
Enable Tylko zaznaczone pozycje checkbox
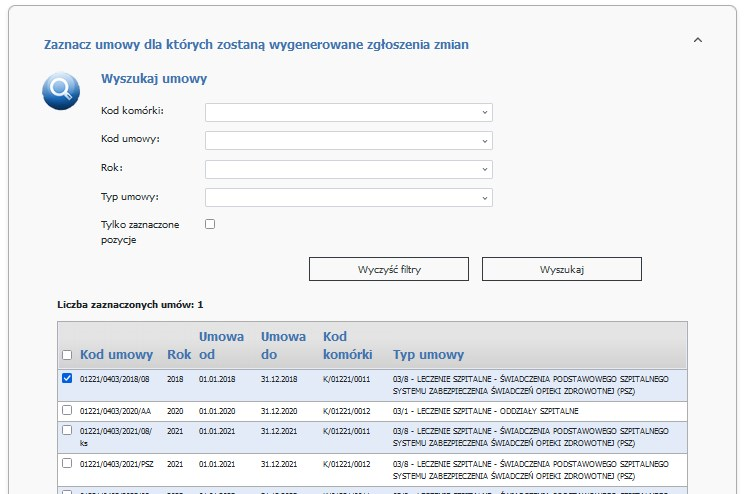(210, 224)
